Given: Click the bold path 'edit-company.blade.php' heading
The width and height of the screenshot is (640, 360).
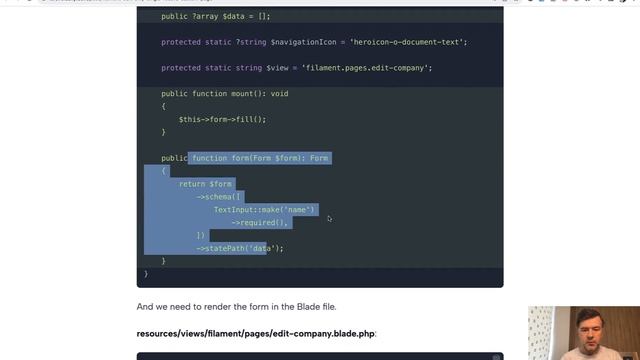Looking at the screenshot, I should (256, 333).
